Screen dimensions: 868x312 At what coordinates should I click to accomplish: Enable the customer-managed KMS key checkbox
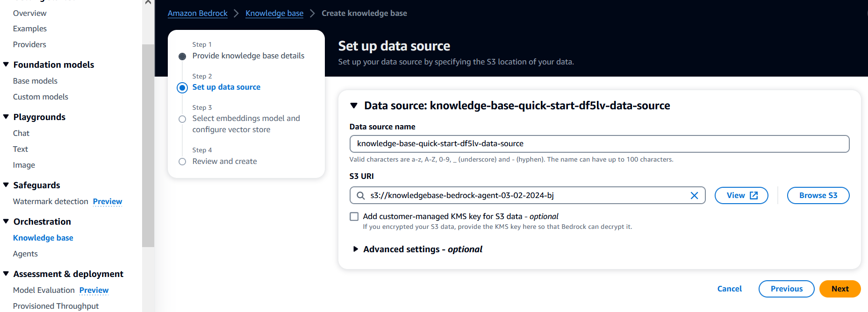[x=354, y=217]
